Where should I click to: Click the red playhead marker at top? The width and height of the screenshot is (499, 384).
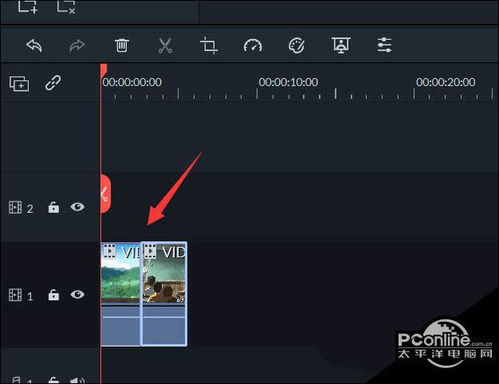[104, 71]
